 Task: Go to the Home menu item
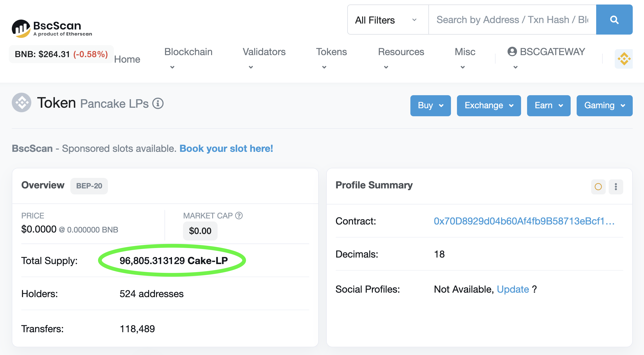(x=127, y=59)
